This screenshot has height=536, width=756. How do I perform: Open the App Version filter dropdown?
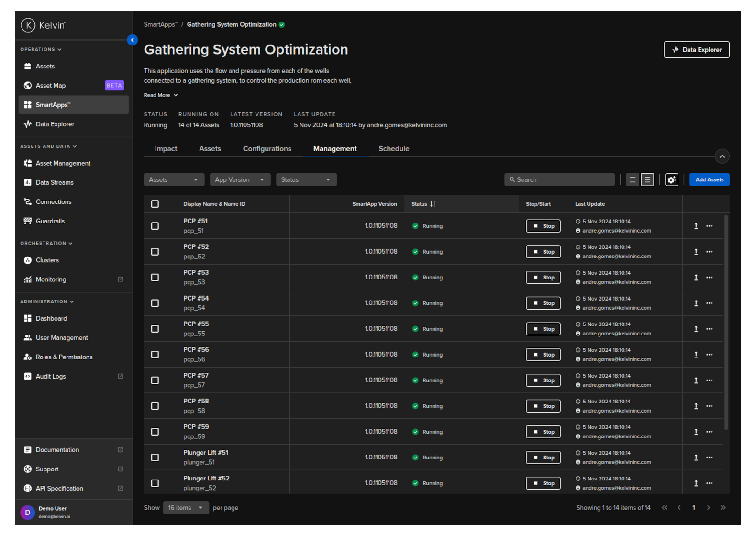coord(240,180)
